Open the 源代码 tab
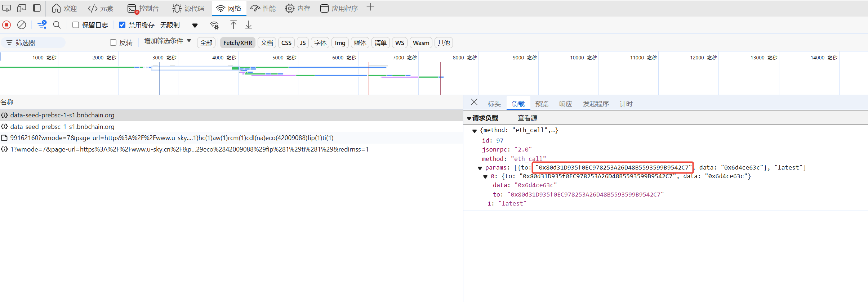The height and width of the screenshot is (302, 868). click(188, 8)
